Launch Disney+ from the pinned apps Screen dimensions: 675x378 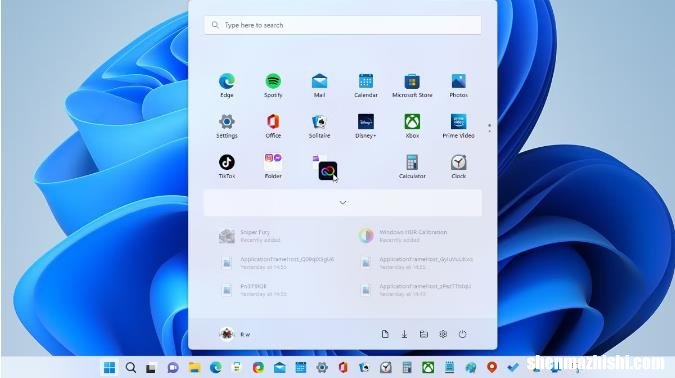[366, 126]
